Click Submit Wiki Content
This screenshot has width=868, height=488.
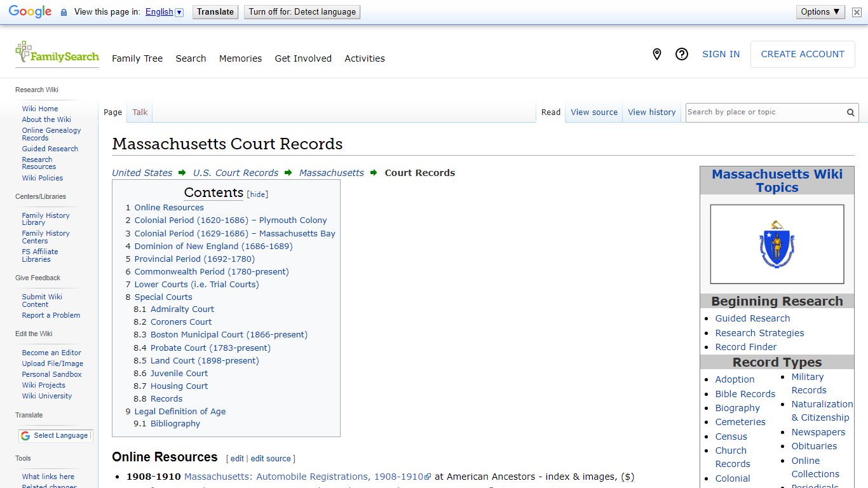point(42,301)
